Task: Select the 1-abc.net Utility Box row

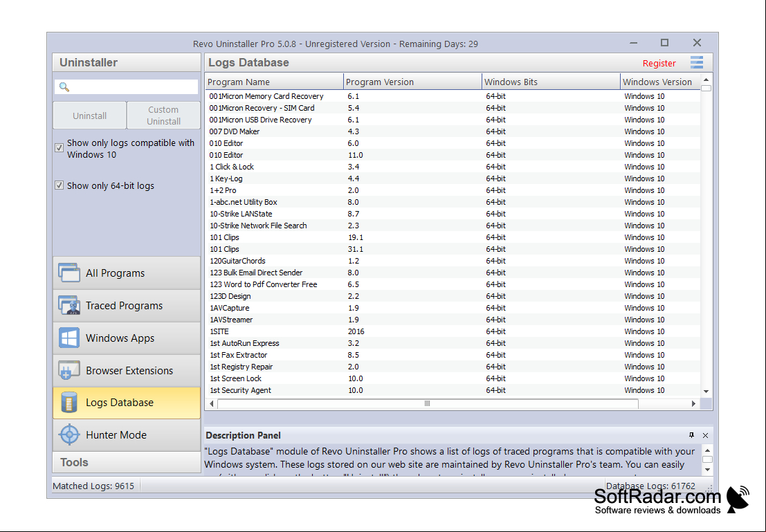Action: tap(453, 202)
